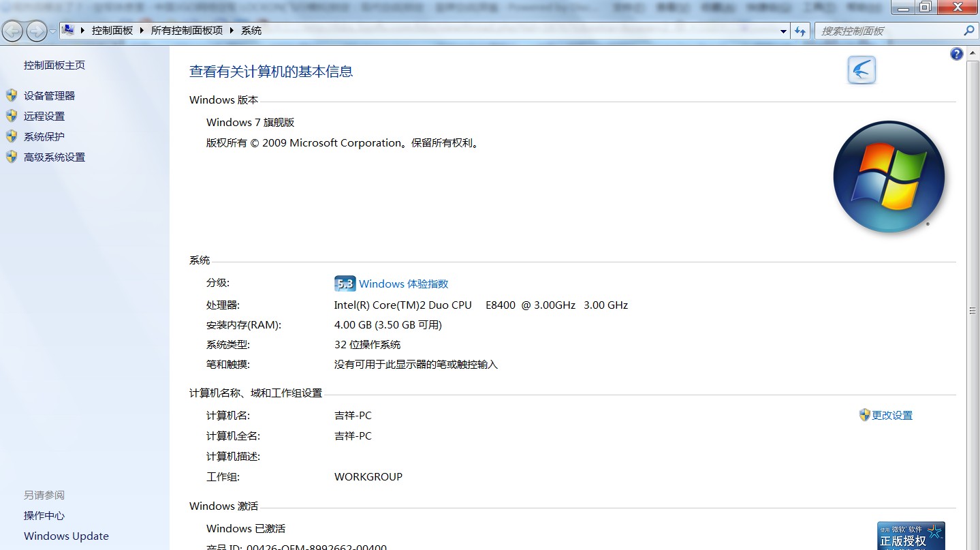The height and width of the screenshot is (550, 980).
Task: Click the vertical scrollbar thumb
Action: (973, 311)
